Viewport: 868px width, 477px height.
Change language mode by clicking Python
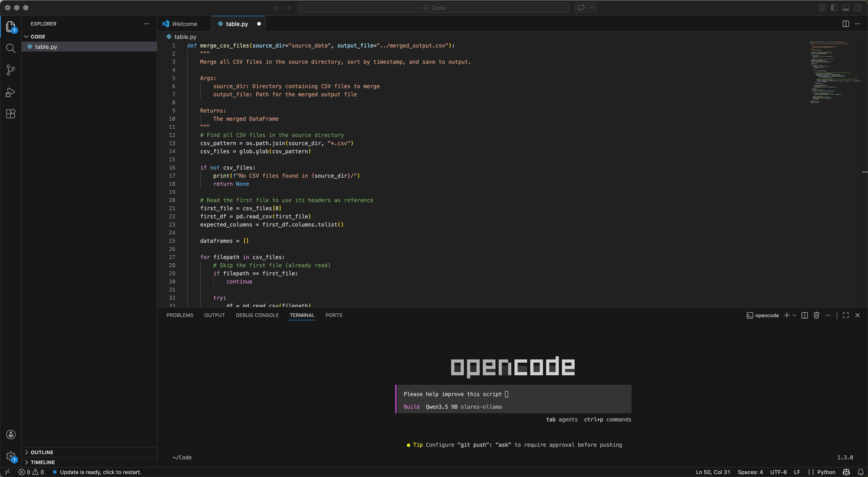tap(826, 472)
